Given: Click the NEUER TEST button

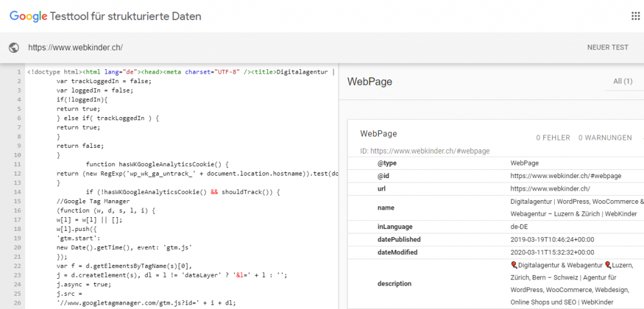Looking at the screenshot, I should pos(608,47).
